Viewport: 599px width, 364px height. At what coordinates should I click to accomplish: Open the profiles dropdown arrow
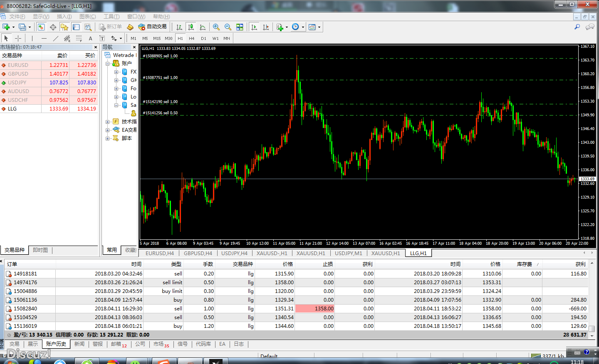30,27
